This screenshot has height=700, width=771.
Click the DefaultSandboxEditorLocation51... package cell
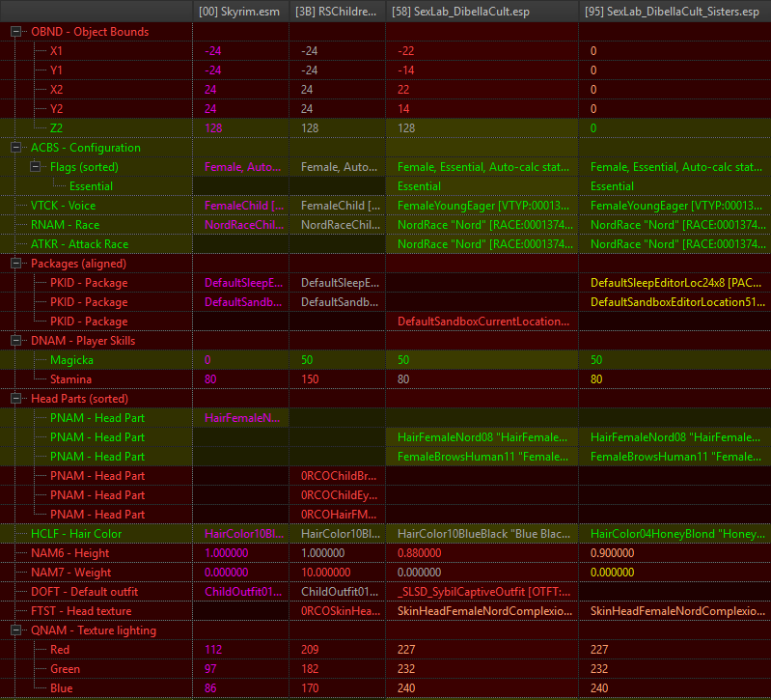[677, 302]
